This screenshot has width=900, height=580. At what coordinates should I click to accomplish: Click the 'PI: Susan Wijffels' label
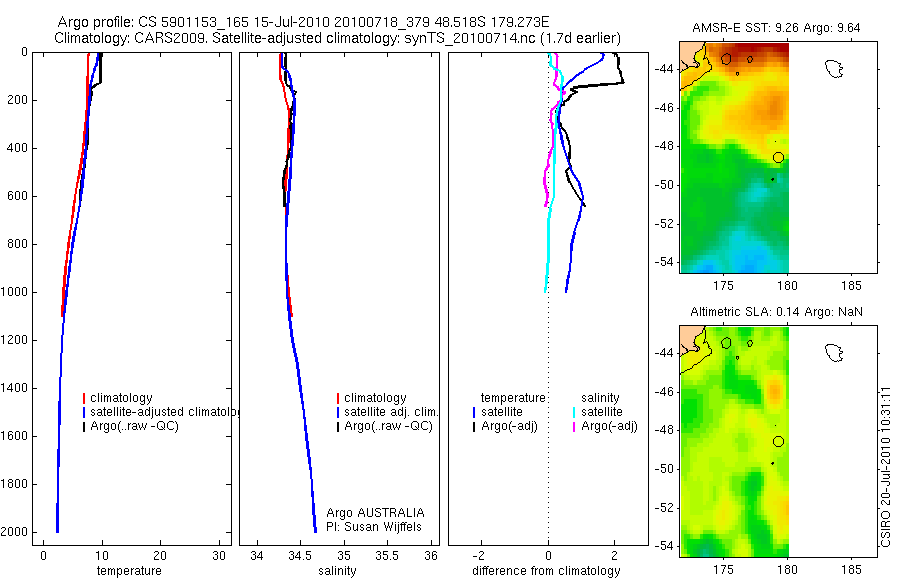coord(374,527)
